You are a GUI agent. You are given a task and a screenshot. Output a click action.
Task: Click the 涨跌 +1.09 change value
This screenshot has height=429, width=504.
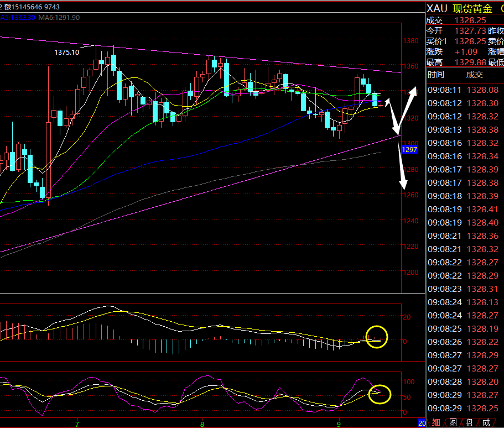click(466, 52)
